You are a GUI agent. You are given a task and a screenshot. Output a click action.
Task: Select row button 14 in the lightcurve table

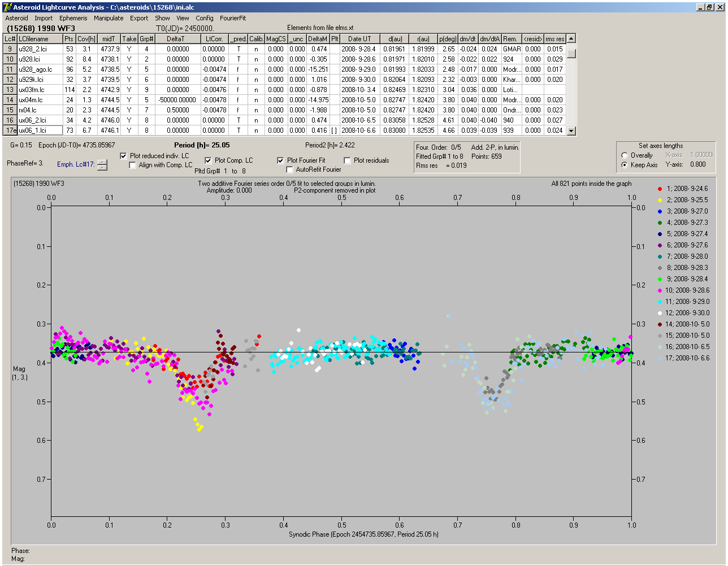click(10, 100)
